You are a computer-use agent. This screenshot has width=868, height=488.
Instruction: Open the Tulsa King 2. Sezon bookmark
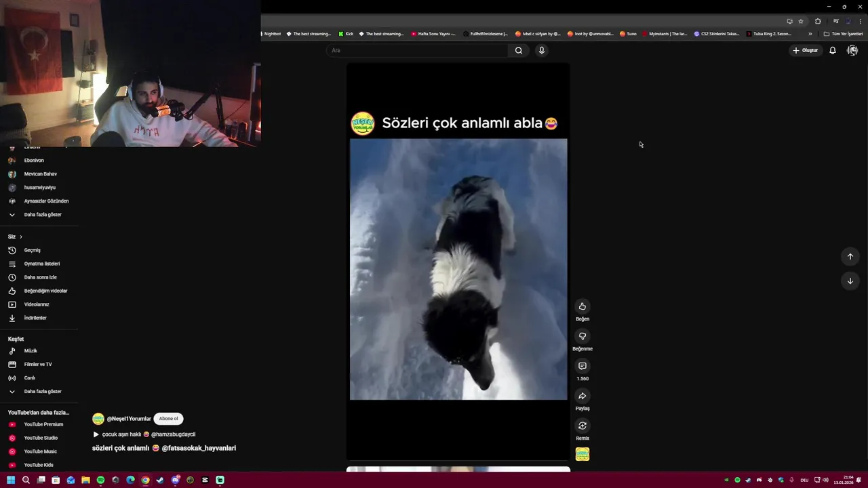click(x=768, y=34)
